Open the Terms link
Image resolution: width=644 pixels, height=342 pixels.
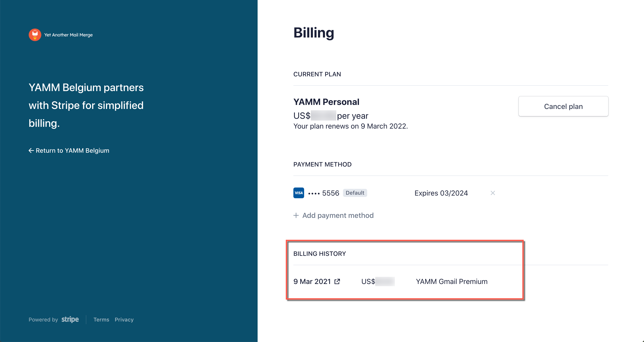(101, 319)
